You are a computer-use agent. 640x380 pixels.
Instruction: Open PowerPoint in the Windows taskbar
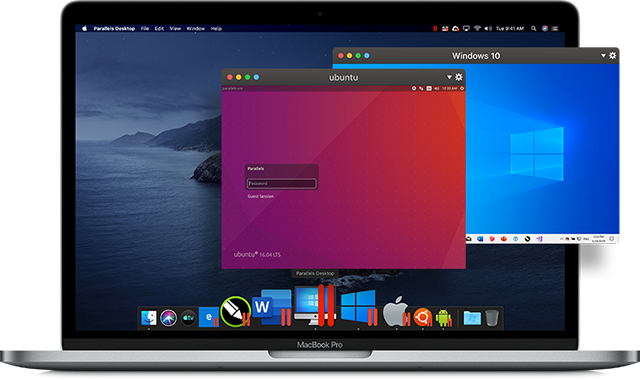coord(504,239)
